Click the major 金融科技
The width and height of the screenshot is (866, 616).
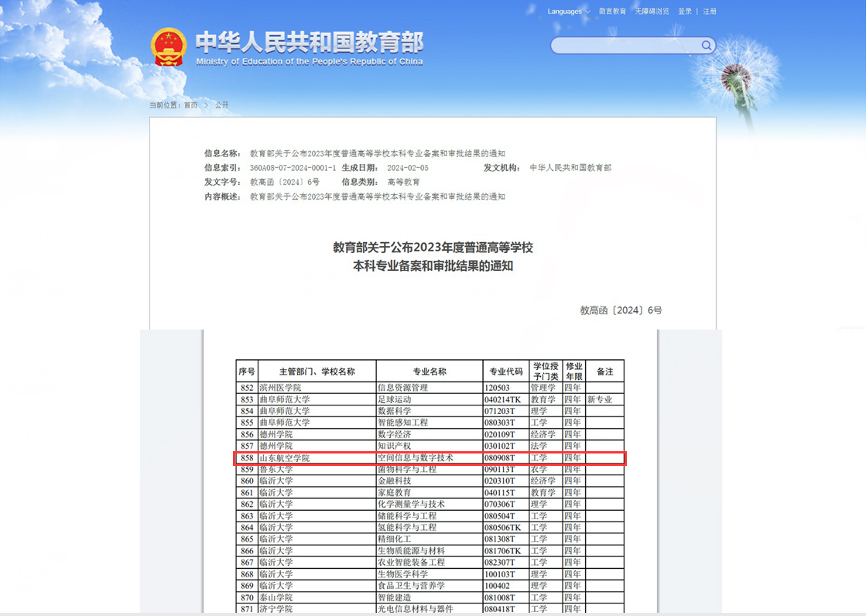[395, 481]
